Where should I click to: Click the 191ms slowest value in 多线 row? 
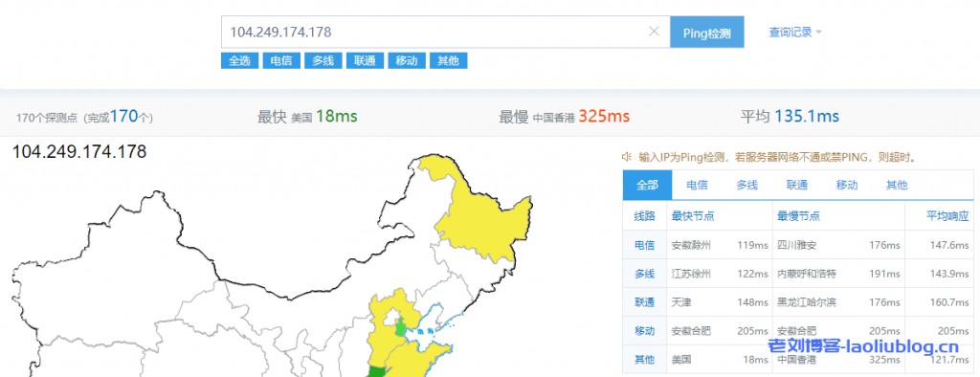point(885,274)
